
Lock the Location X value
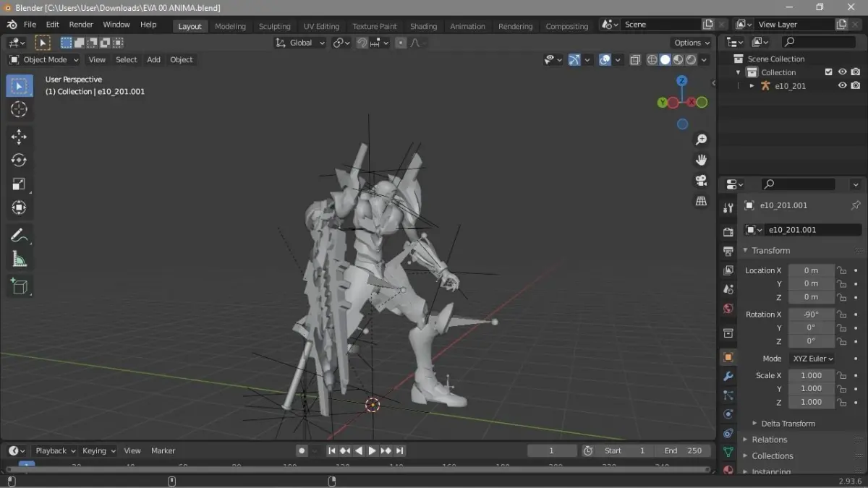842,270
